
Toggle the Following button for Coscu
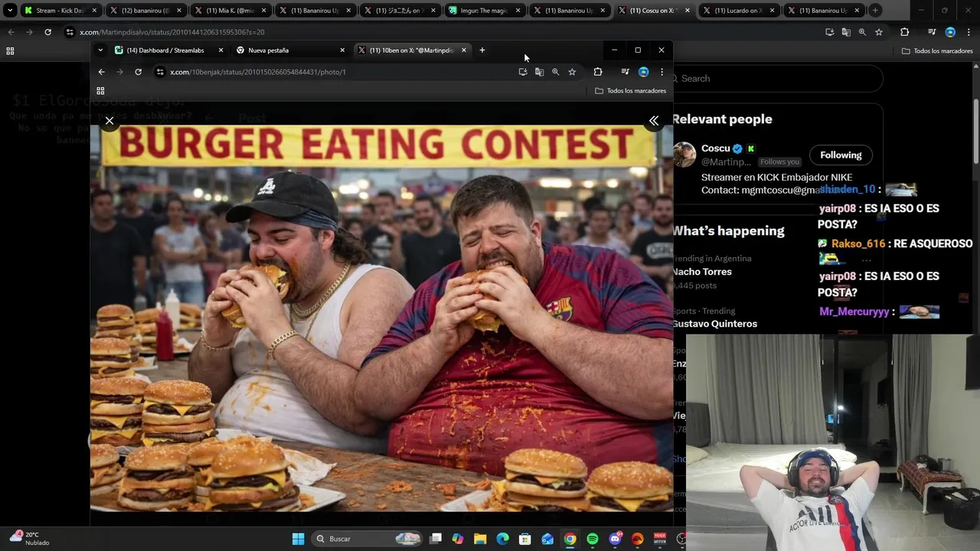pos(841,155)
